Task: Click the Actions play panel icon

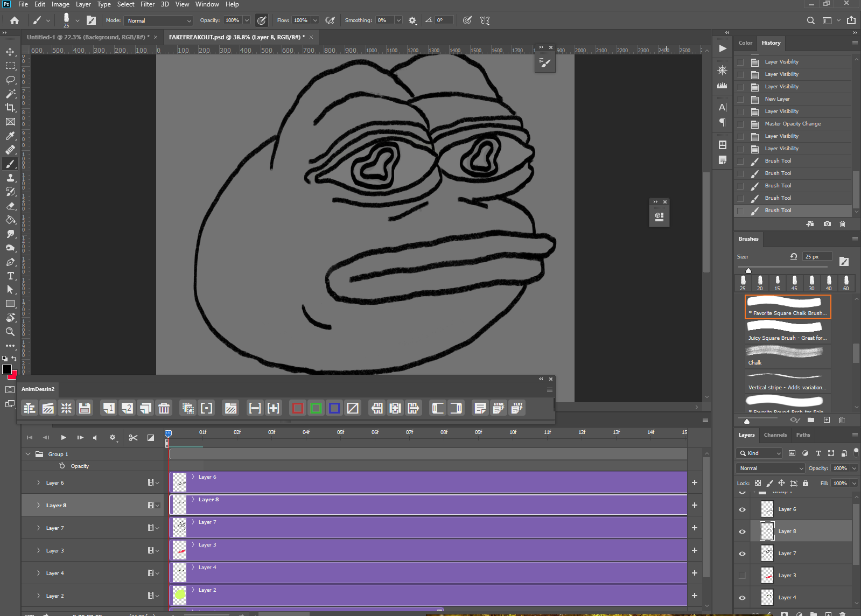Action: click(x=723, y=48)
